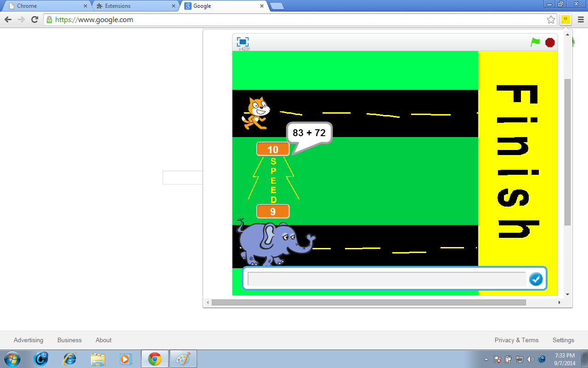Viewport: 588px width, 368px height.
Task: Toggle Scratch fullscreen mode icon
Action: (x=243, y=42)
